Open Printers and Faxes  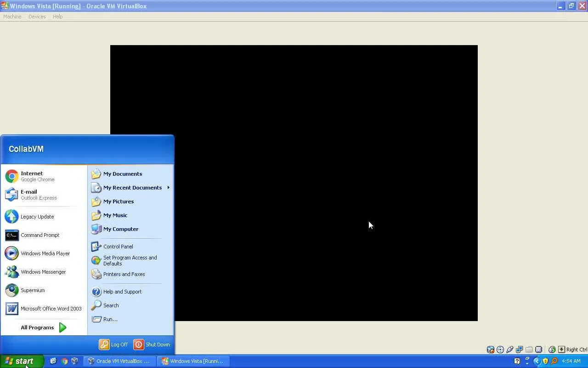[130, 274]
